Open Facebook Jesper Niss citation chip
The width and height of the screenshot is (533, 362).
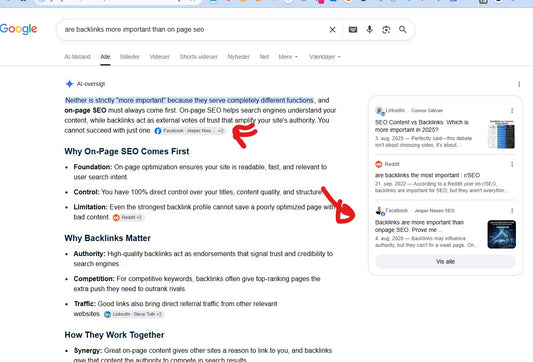tap(189, 131)
